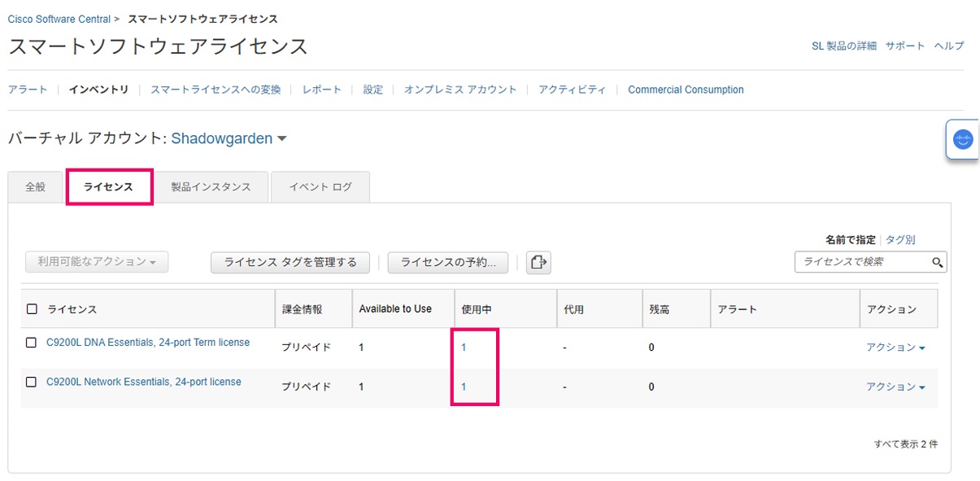Go to レポート in the navigation
980x481 pixels.
tap(322, 90)
